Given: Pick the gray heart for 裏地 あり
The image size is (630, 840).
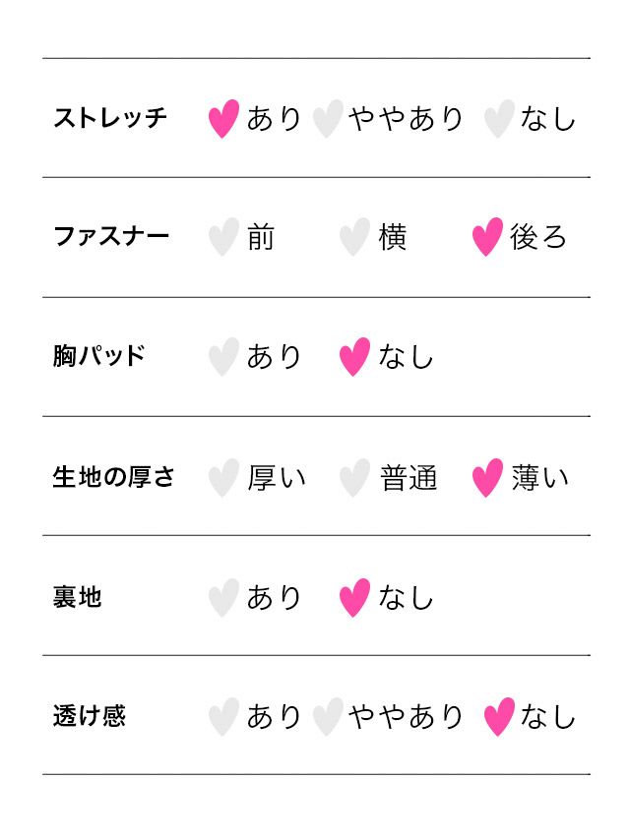Looking at the screenshot, I should (x=224, y=598).
